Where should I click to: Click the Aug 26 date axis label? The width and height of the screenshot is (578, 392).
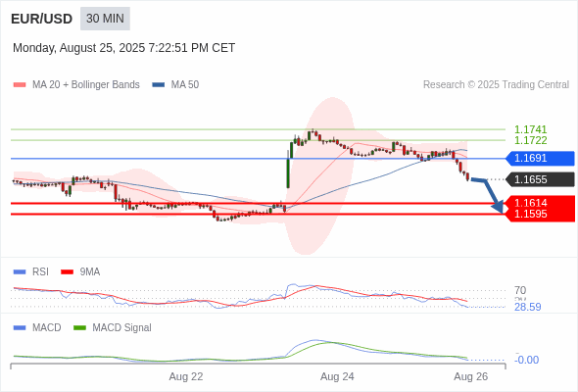pyautogui.click(x=471, y=376)
